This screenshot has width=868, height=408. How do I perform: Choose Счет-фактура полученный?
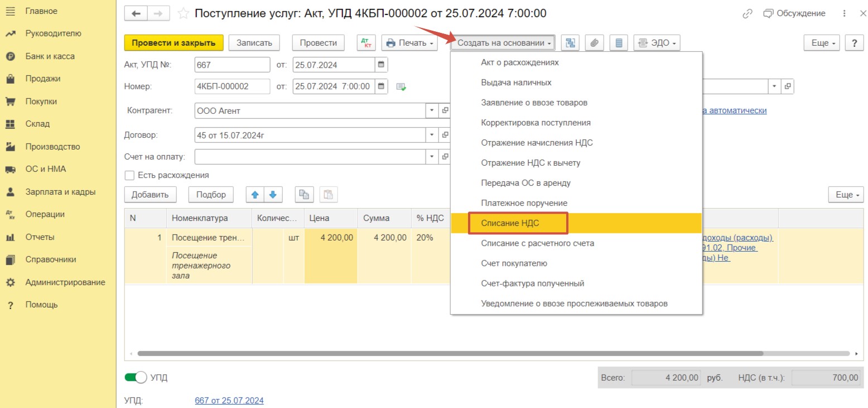pos(576,284)
